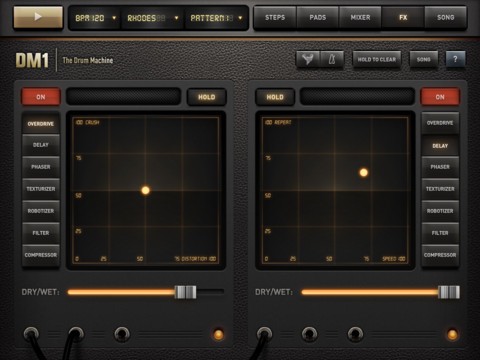Select Delay in left effect list
The image size is (480, 360).
[41, 145]
